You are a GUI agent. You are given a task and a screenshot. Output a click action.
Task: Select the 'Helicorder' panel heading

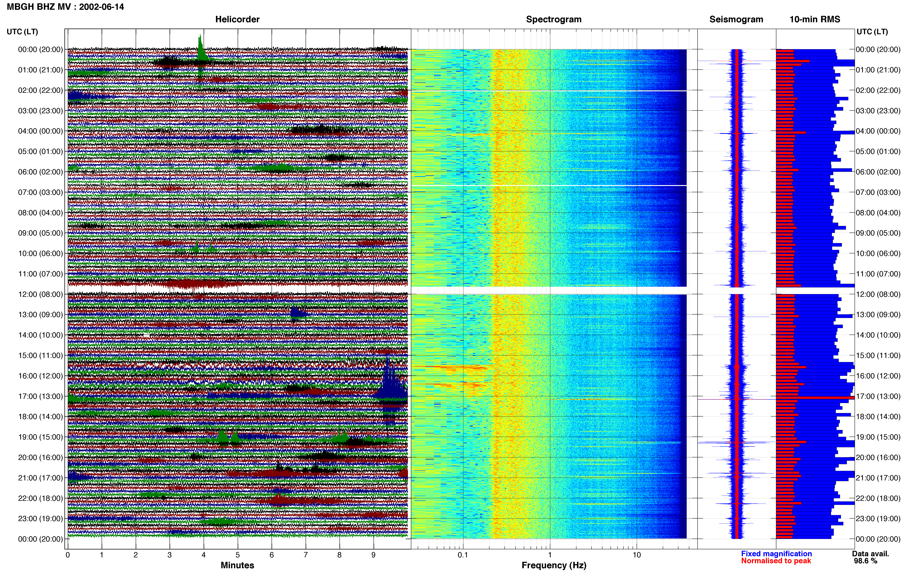tap(237, 19)
